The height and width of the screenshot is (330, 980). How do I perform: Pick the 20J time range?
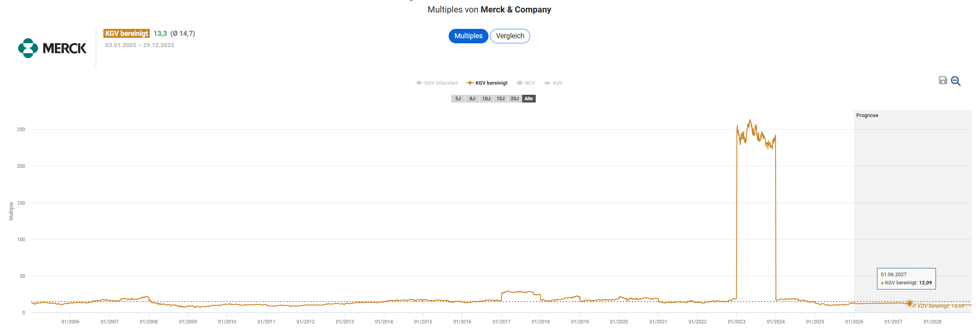pos(515,99)
